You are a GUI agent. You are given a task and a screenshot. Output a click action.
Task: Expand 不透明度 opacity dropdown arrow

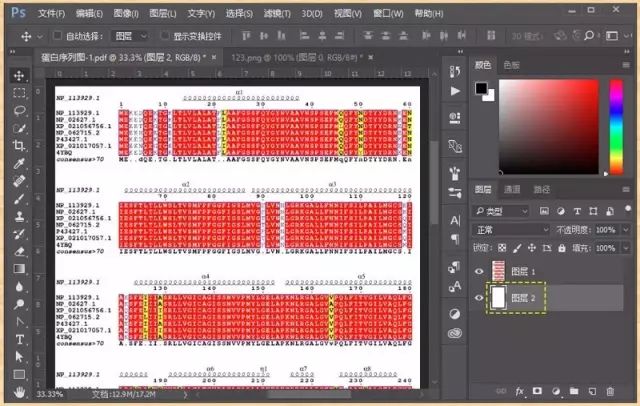point(627,230)
